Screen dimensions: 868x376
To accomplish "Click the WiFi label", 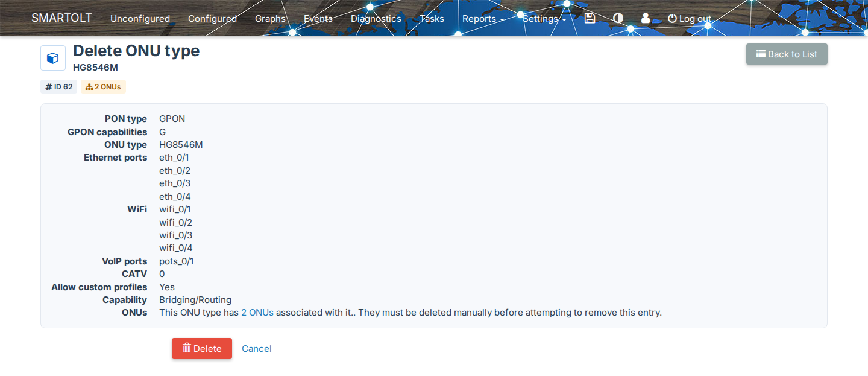I will (137, 209).
